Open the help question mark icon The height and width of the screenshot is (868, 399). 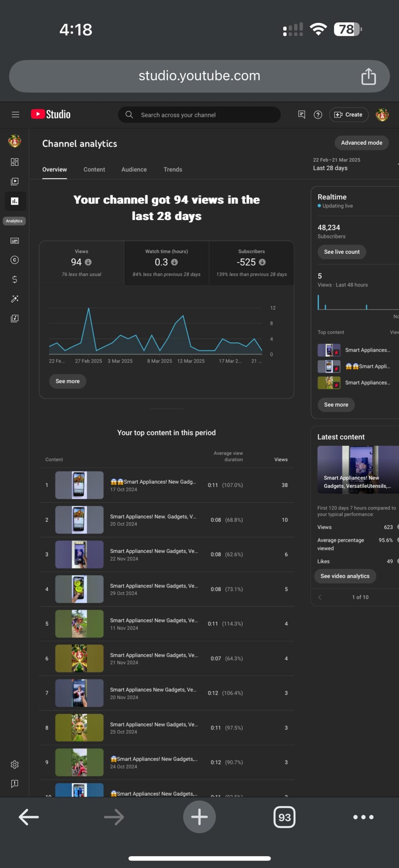318,115
